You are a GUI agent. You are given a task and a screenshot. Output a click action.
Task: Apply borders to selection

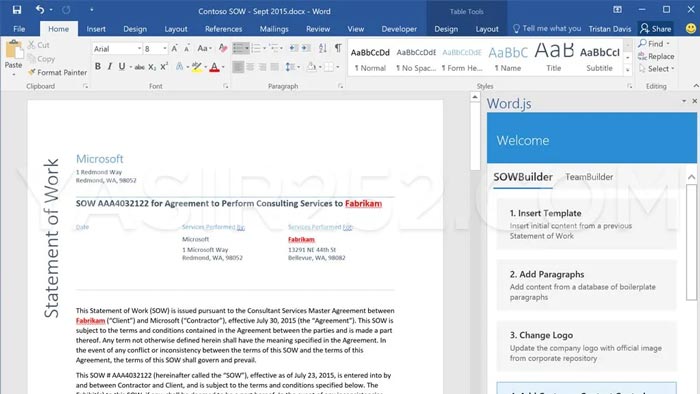tap(329, 67)
